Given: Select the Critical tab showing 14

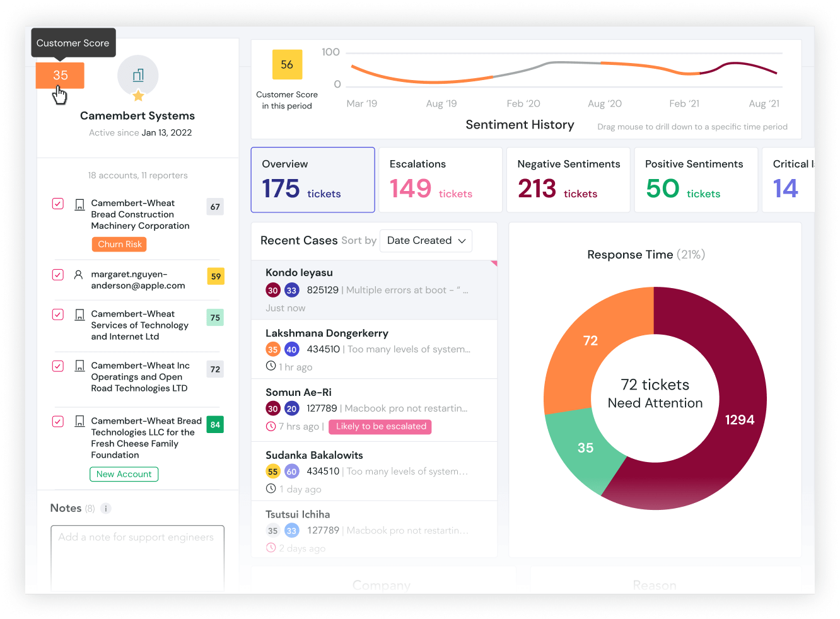Looking at the screenshot, I should [x=788, y=180].
